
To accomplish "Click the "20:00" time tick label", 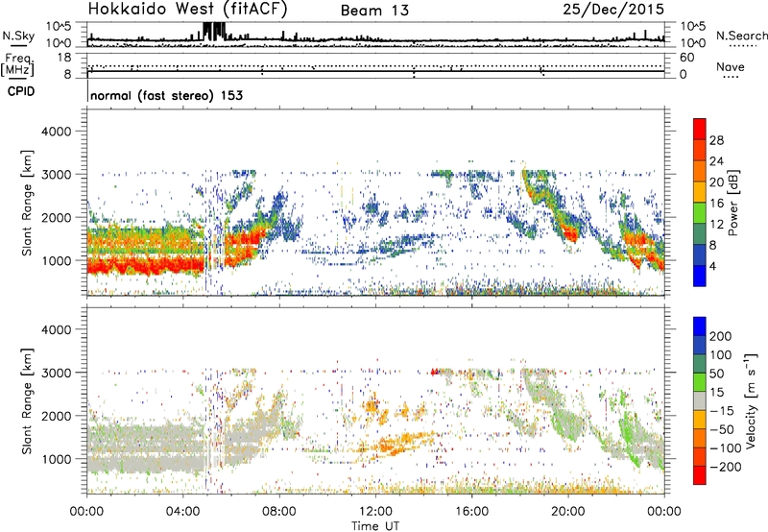I will [568, 512].
